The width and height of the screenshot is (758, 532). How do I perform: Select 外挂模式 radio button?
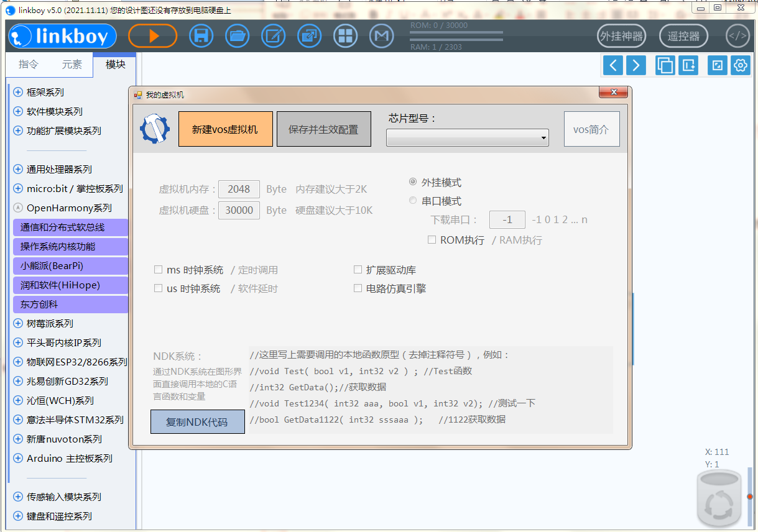(x=413, y=182)
